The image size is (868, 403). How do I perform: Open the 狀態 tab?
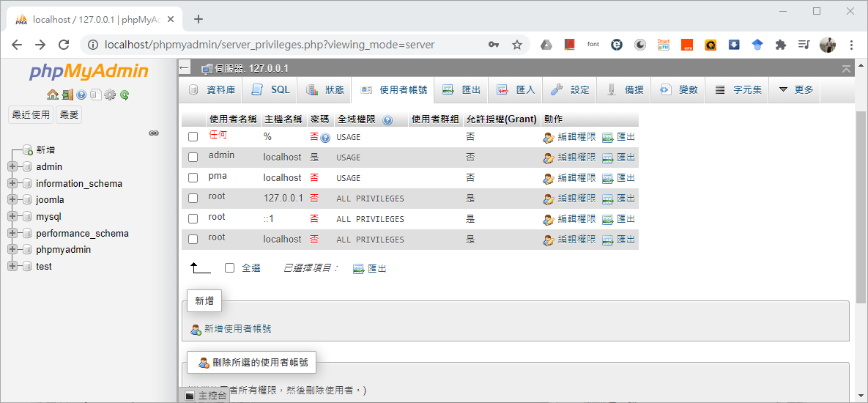point(325,89)
